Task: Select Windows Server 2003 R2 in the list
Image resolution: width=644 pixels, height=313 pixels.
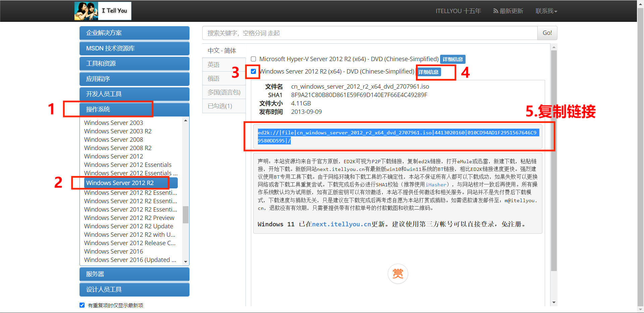Action: pos(118,131)
